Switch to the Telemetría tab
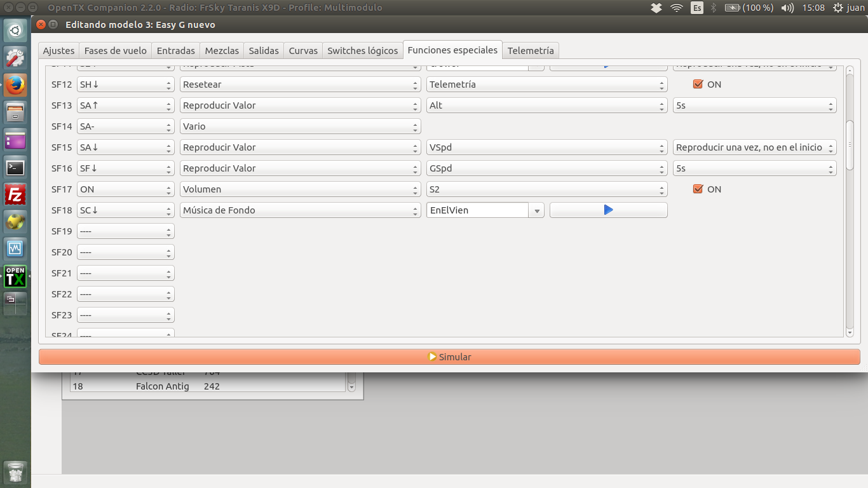 531,51
